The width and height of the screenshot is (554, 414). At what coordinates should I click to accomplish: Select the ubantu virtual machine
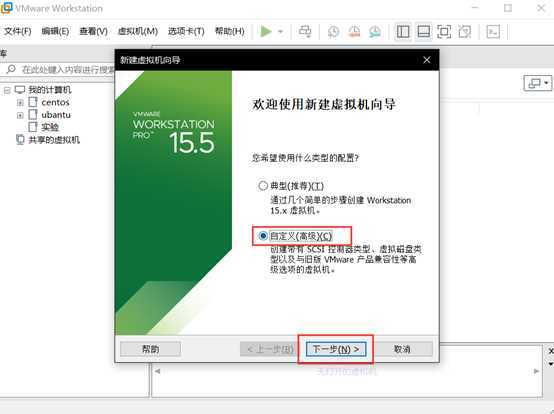[x=56, y=115]
